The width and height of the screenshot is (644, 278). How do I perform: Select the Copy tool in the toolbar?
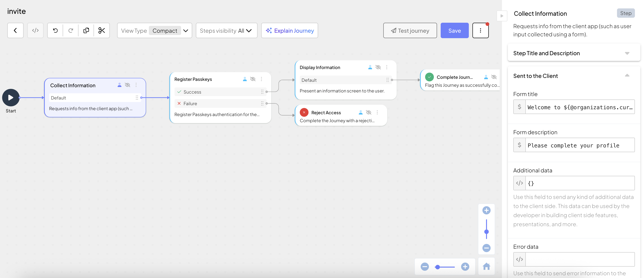86,30
